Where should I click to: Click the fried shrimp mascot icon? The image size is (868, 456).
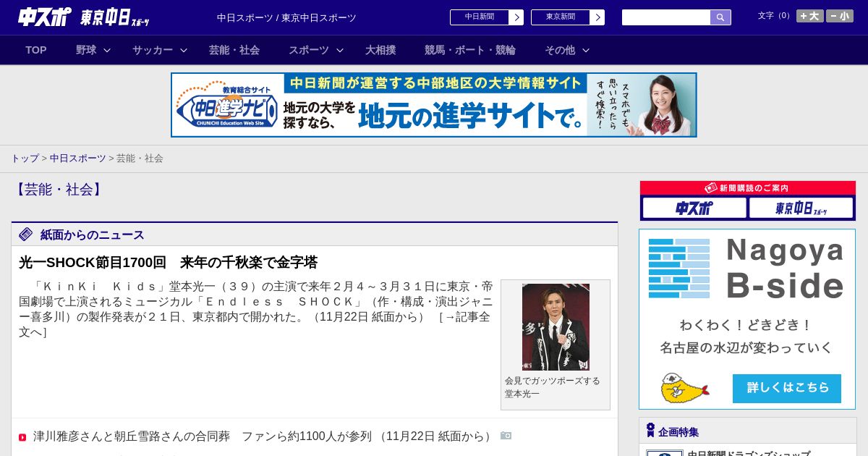click(x=684, y=388)
